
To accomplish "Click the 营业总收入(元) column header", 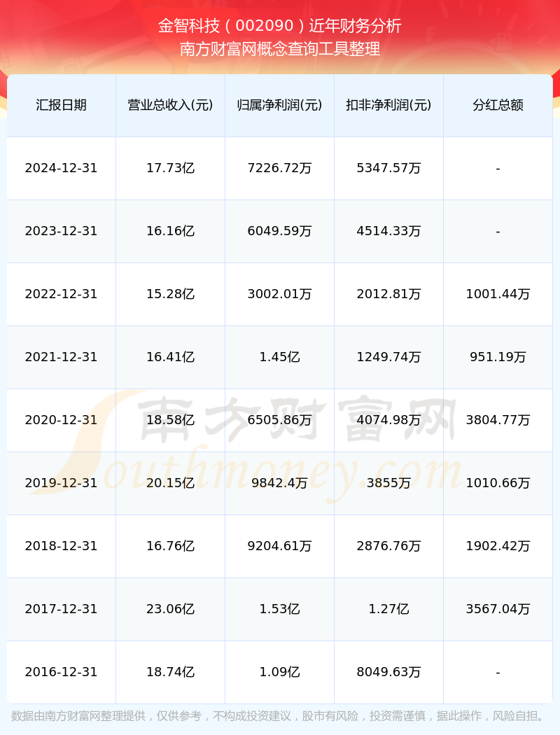I will point(171,105).
